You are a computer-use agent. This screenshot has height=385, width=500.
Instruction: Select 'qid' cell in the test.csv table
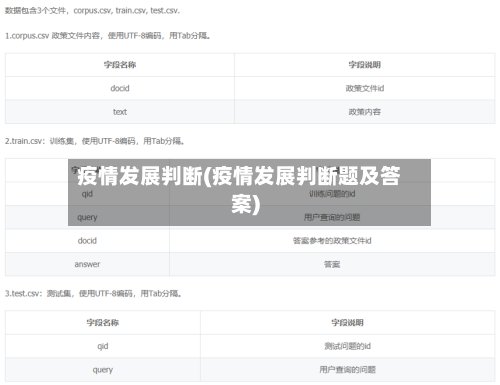(103, 346)
